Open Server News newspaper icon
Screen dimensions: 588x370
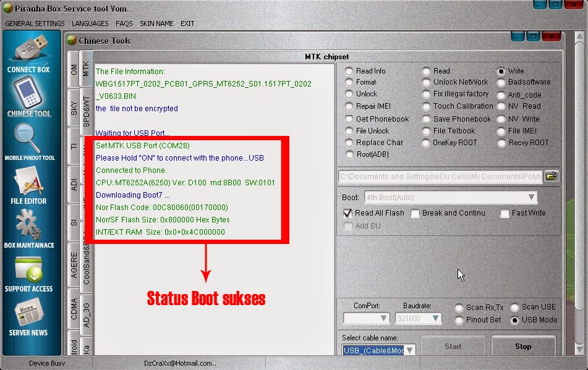coord(28,317)
